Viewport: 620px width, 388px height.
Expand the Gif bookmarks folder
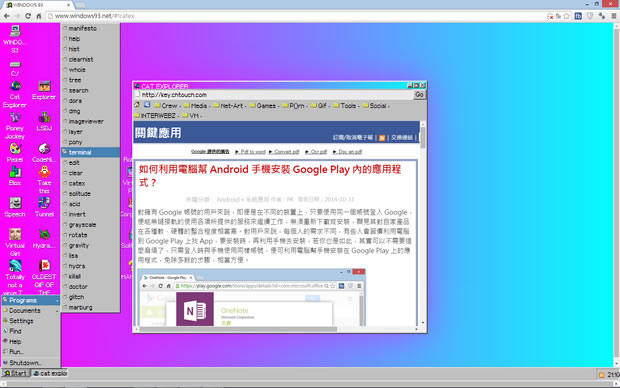[x=320, y=106]
